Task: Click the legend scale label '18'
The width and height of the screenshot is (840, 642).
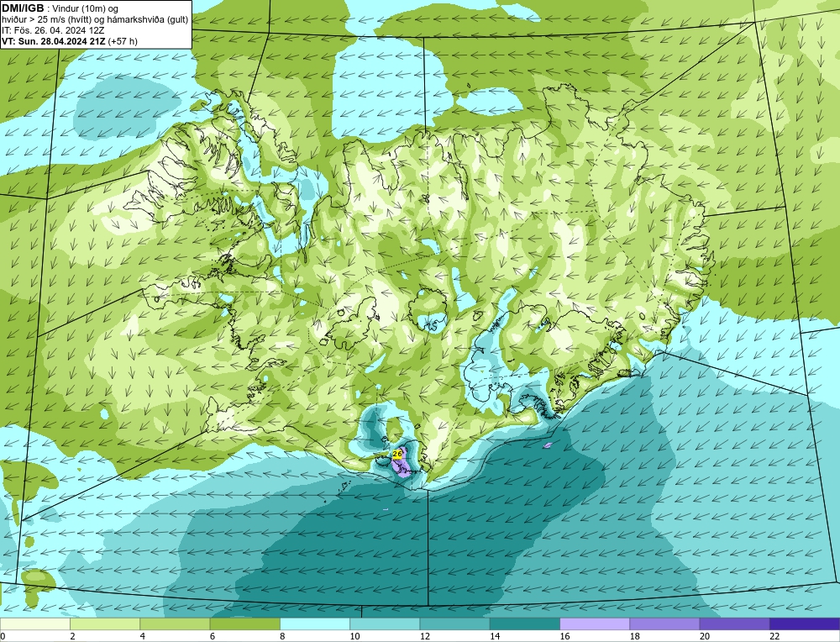Action: click(634, 636)
